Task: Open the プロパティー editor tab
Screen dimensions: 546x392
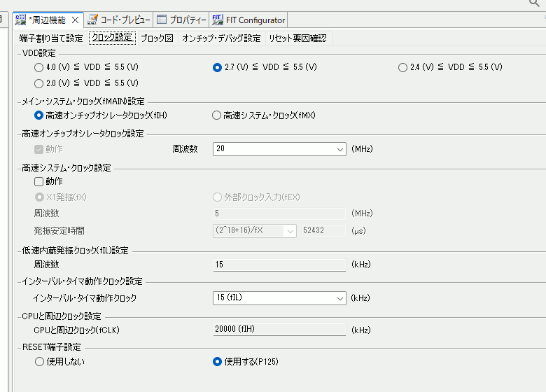Action: (181, 20)
